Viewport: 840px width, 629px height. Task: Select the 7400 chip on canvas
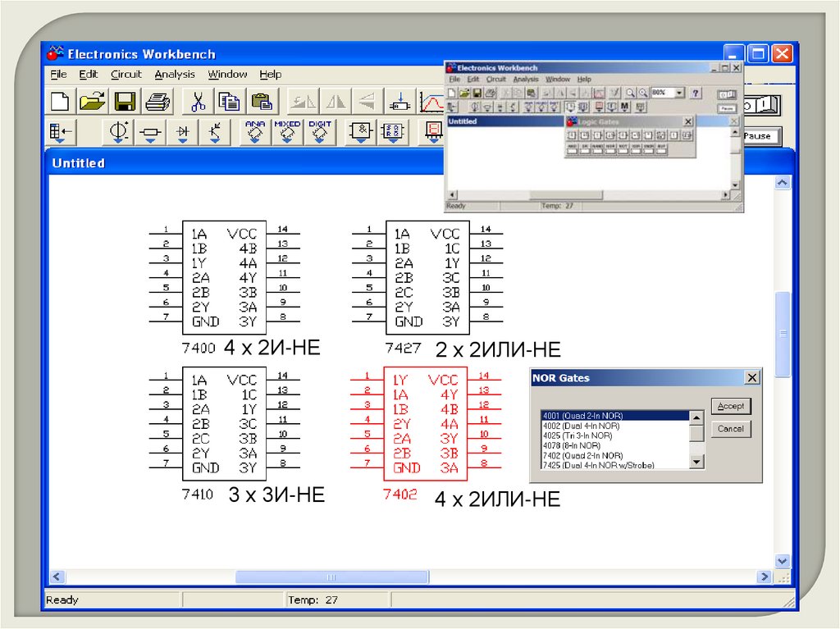[224, 277]
